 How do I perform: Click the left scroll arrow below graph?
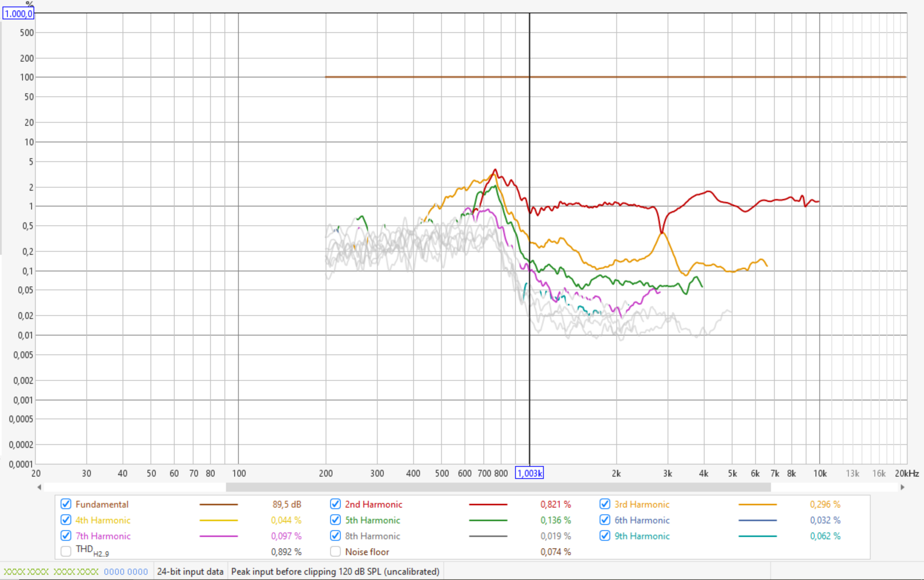(39, 487)
